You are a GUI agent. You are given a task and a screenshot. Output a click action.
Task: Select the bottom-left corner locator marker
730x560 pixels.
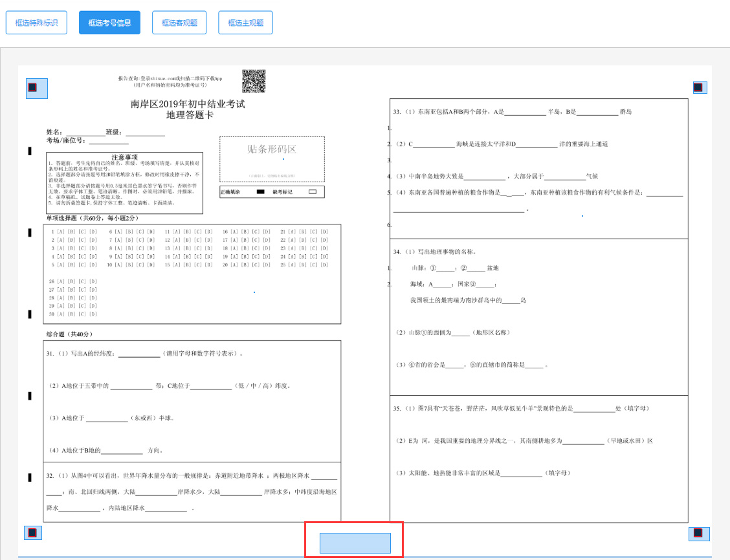[32, 533]
